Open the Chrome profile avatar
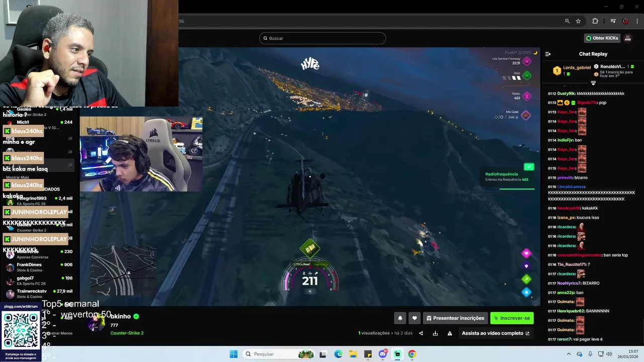Viewport: 644px width, 362px height. click(x=625, y=21)
